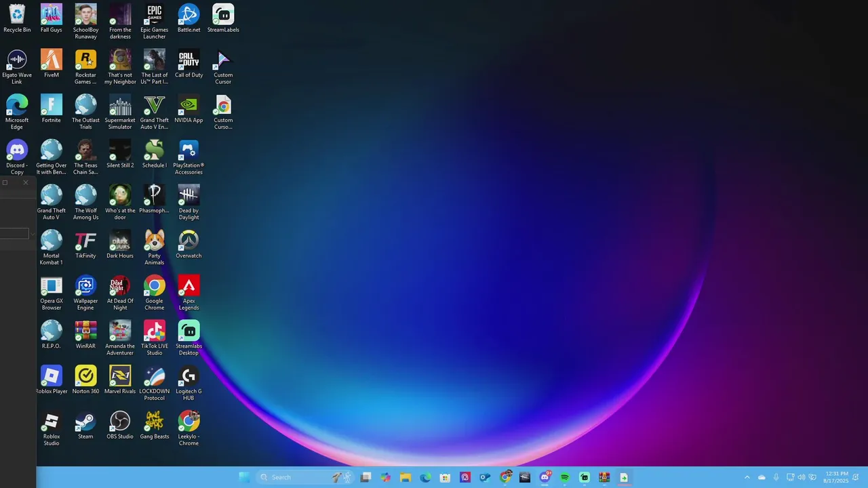Select the Roblox Studio desktop icon

pyautogui.click(x=52, y=428)
